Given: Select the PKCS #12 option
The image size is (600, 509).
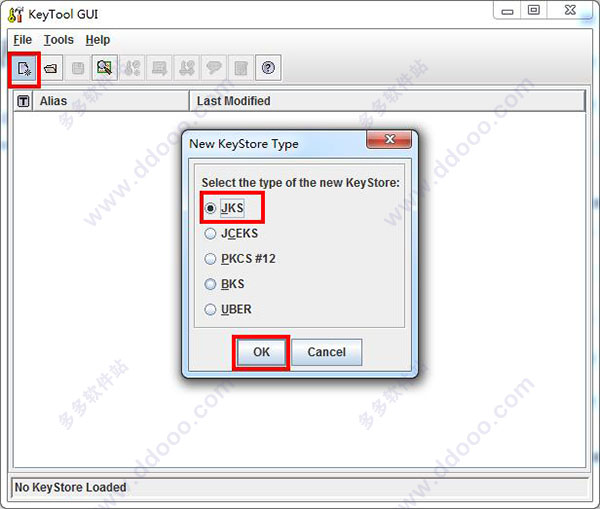Looking at the screenshot, I should click(x=240, y=259).
